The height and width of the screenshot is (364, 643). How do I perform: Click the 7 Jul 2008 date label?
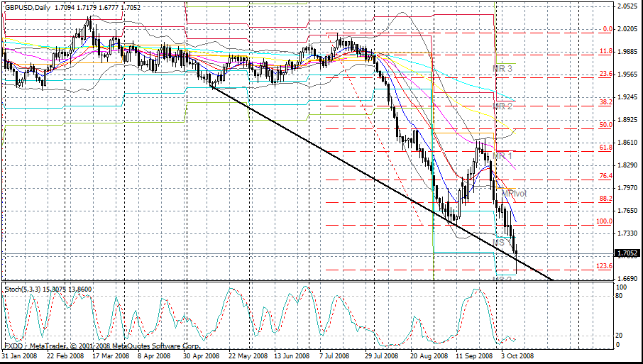[334, 356]
